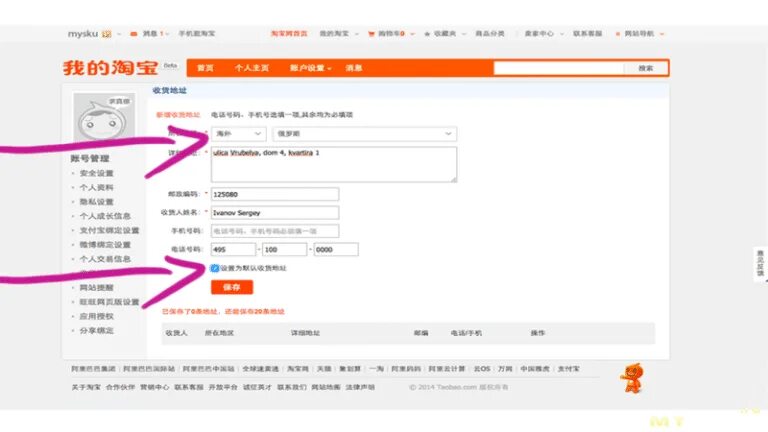768x432 pixels.
Task: Open the country dropdown showing 俄罗斯
Action: click(364, 134)
